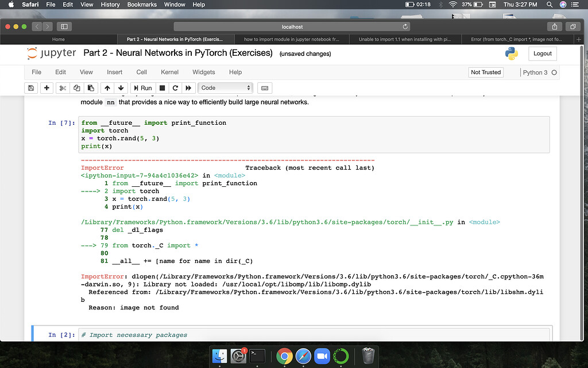Open the cell type dropdown showing Code
Viewport: 588px width, 368px height.
tap(225, 87)
